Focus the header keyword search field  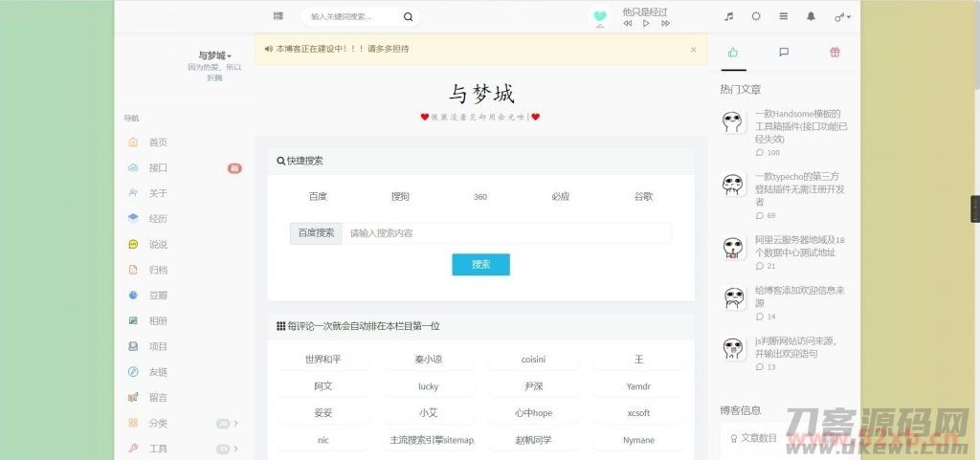point(354,17)
